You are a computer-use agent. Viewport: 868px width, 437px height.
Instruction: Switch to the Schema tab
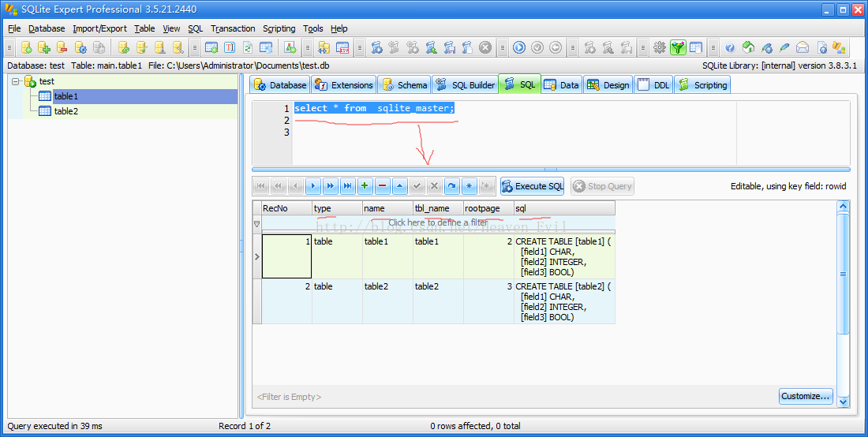click(405, 84)
